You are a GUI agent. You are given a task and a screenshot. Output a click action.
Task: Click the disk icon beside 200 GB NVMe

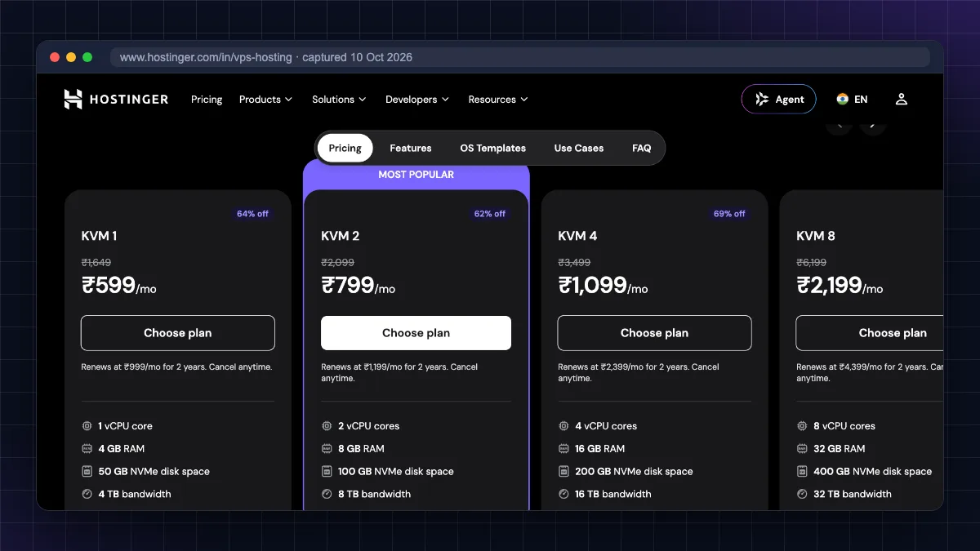click(564, 472)
